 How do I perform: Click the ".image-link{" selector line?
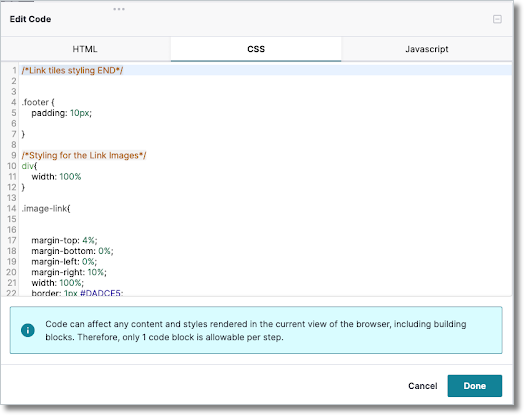click(46, 209)
